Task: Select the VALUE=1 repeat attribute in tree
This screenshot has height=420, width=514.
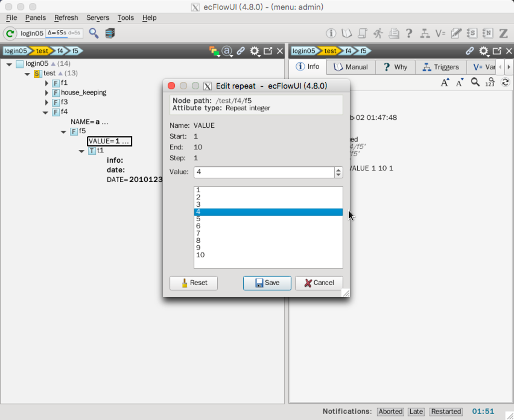Action: (x=109, y=142)
